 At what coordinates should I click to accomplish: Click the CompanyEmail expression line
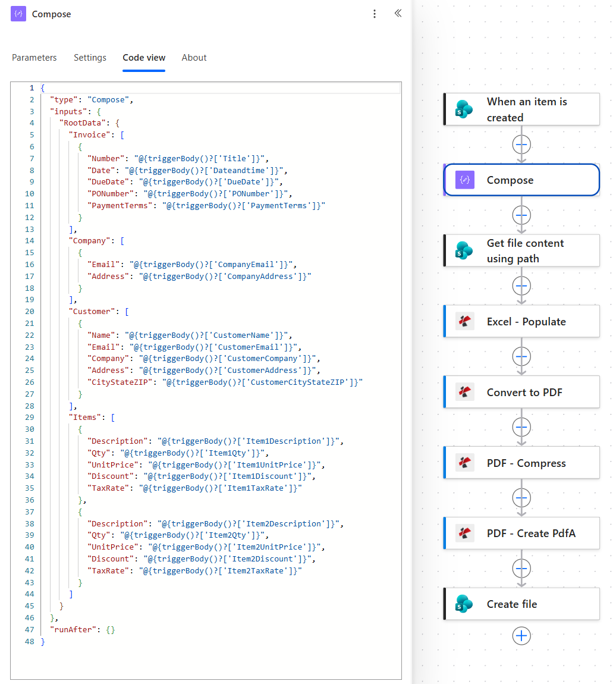(x=192, y=264)
